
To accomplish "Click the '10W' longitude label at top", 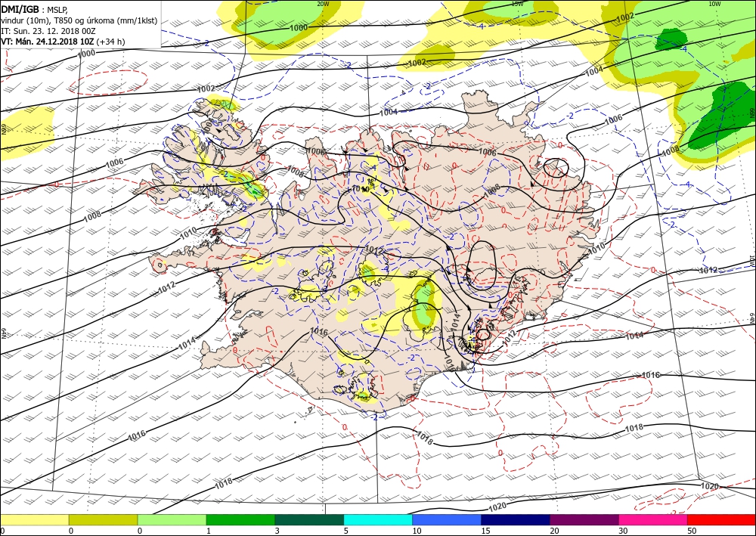I will [714, 4].
